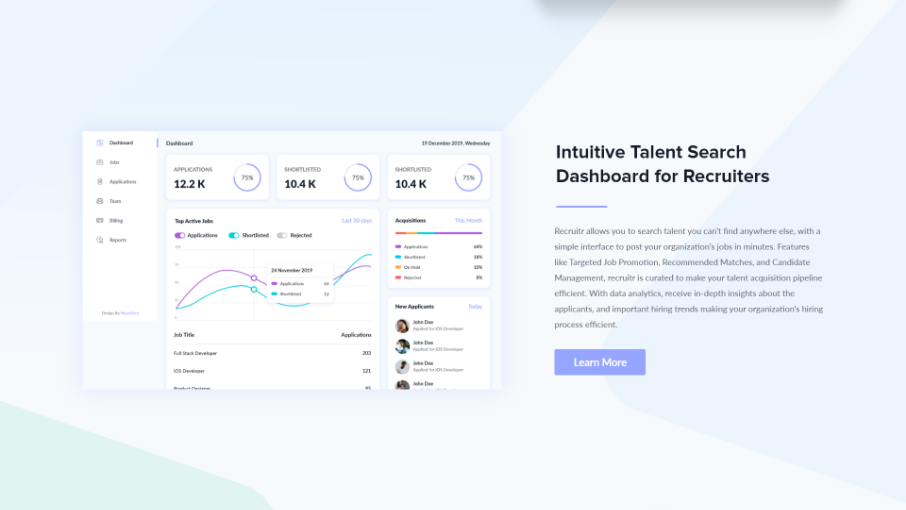Open the Reports icon in sidebar
This screenshot has height=510, width=906.
(x=99, y=240)
